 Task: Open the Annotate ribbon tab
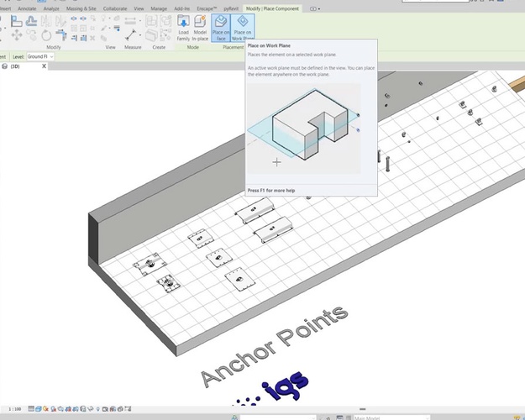pyautogui.click(x=27, y=8)
